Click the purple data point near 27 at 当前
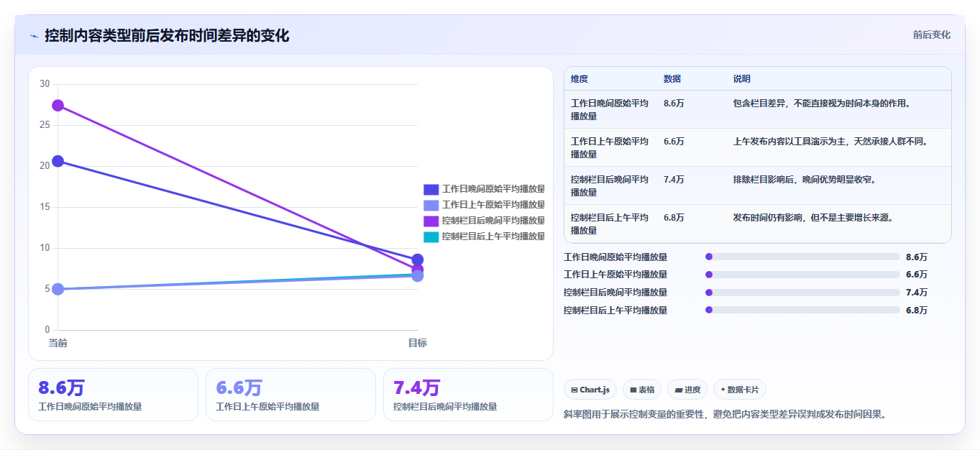The height and width of the screenshot is (450, 980). click(x=58, y=106)
